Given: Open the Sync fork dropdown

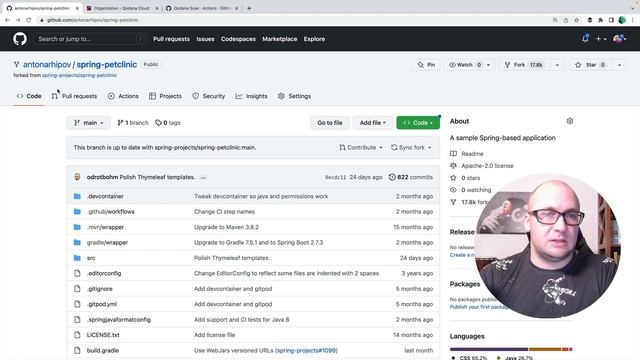Looking at the screenshot, I should point(411,147).
